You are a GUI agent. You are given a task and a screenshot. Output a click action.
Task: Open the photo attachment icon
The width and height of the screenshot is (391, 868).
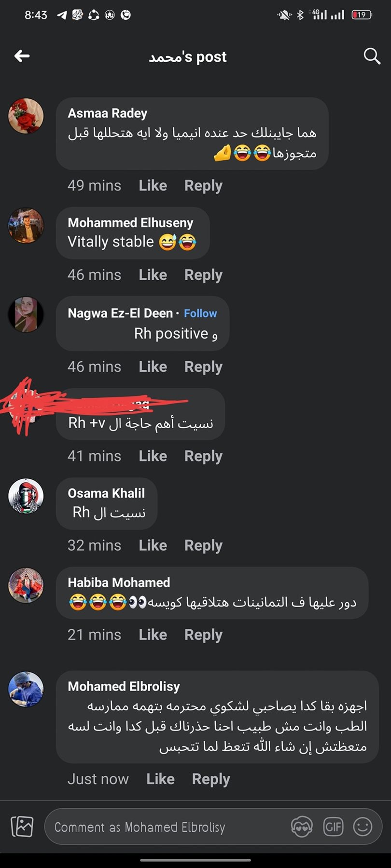coord(22,827)
